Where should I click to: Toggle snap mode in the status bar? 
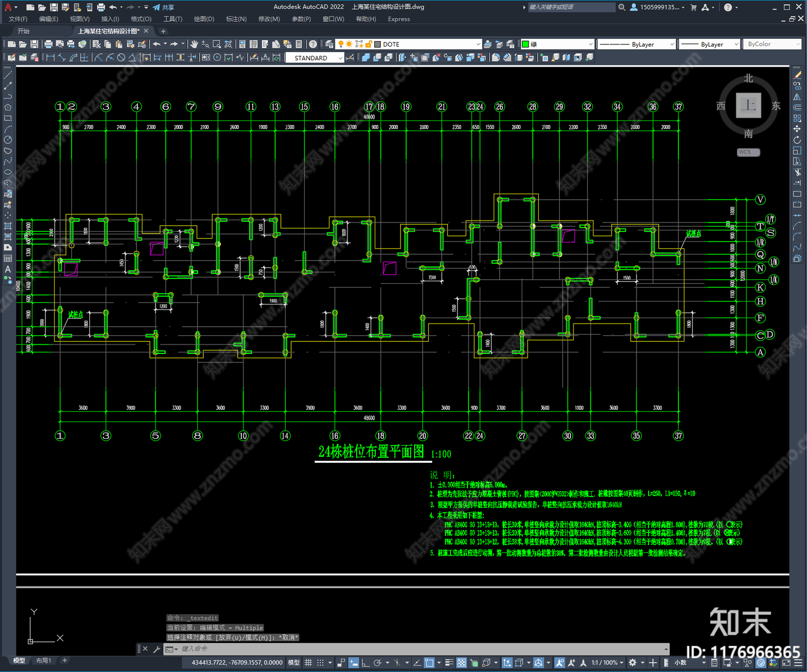(x=320, y=662)
